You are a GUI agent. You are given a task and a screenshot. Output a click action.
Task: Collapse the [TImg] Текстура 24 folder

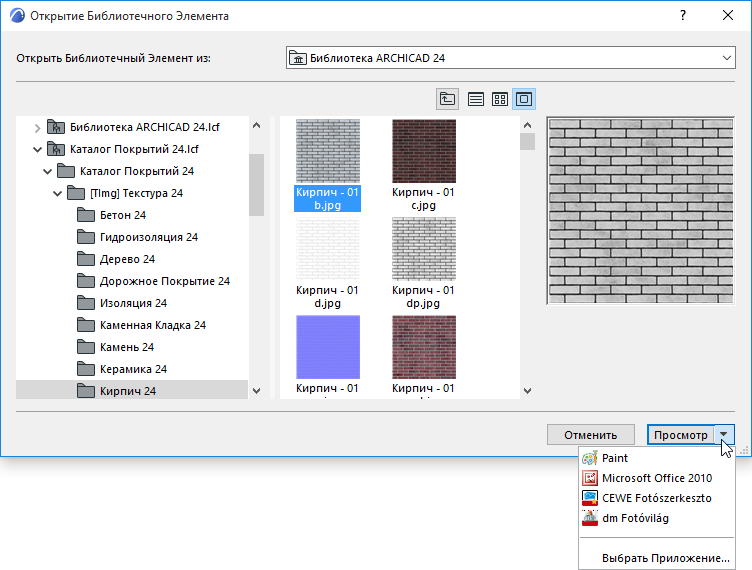(x=59, y=193)
